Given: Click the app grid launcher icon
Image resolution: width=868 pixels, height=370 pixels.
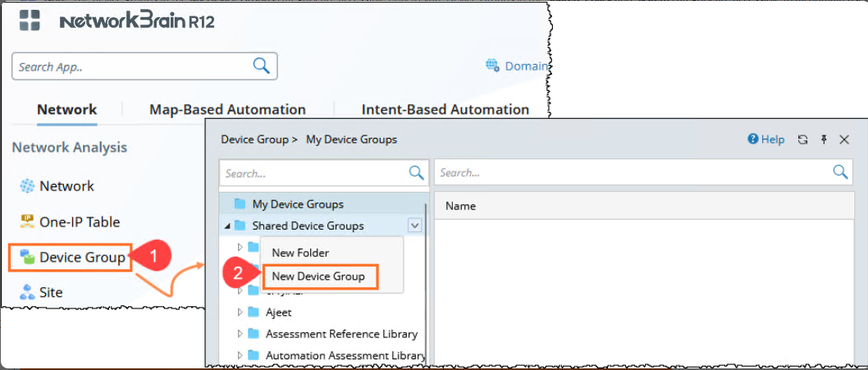Looking at the screenshot, I should coord(30,21).
